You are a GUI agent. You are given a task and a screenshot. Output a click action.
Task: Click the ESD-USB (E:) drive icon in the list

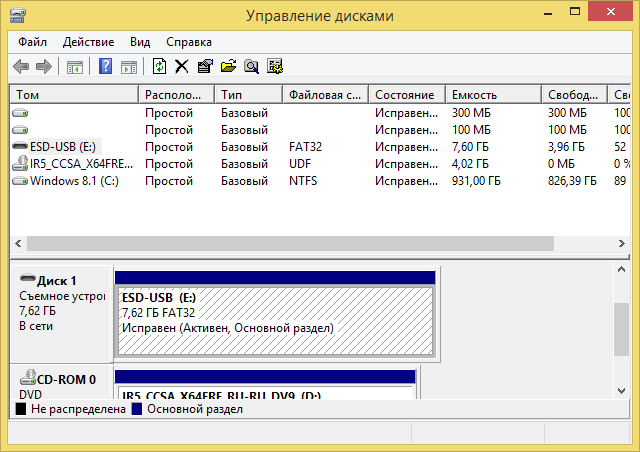click(20, 146)
